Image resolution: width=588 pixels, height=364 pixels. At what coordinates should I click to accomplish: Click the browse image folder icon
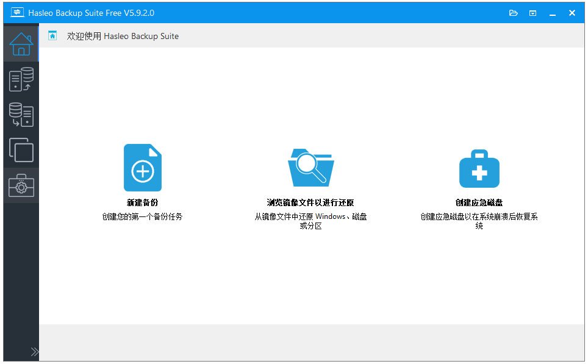(x=310, y=168)
